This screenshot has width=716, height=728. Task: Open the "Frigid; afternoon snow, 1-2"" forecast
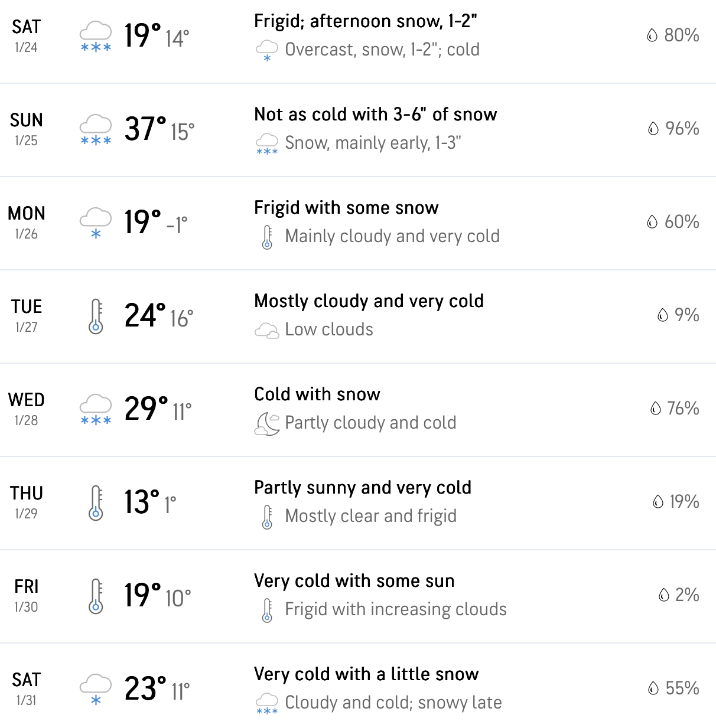tap(366, 21)
